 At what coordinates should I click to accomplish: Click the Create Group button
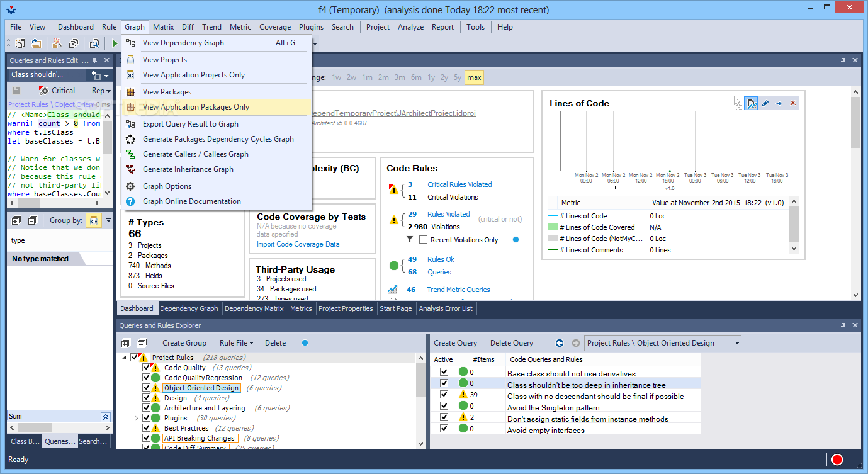click(x=184, y=343)
